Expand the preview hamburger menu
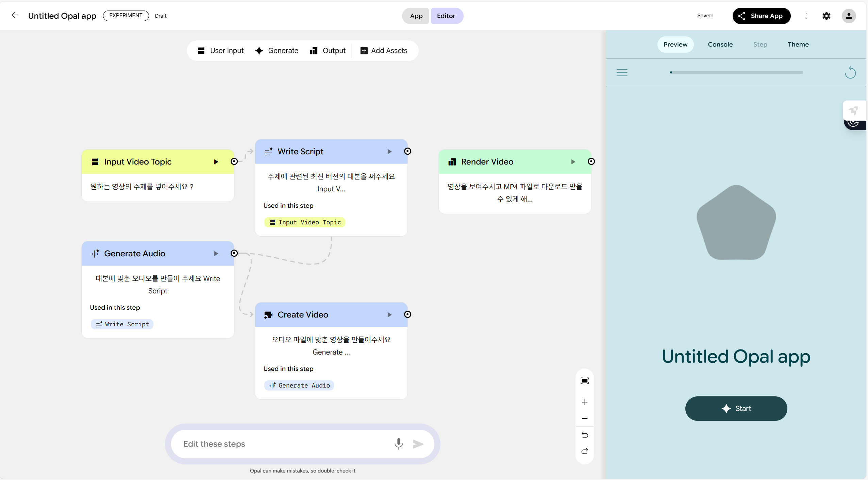This screenshot has width=868, height=480. coord(622,72)
